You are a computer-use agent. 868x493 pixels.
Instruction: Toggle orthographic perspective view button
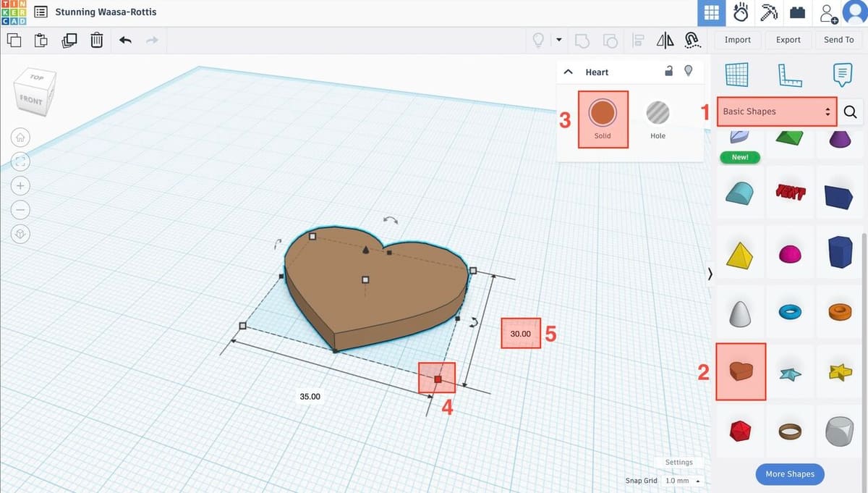coord(21,234)
